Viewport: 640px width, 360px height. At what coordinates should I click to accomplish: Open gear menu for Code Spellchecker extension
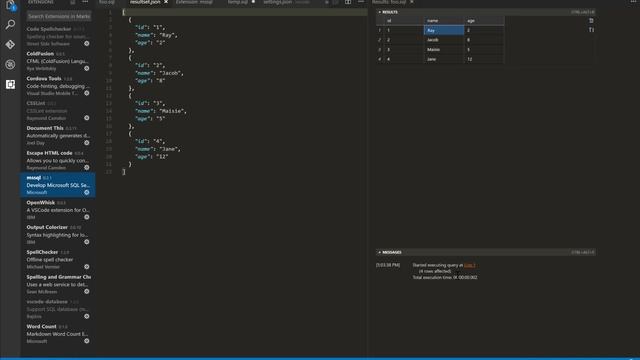pos(87,43)
